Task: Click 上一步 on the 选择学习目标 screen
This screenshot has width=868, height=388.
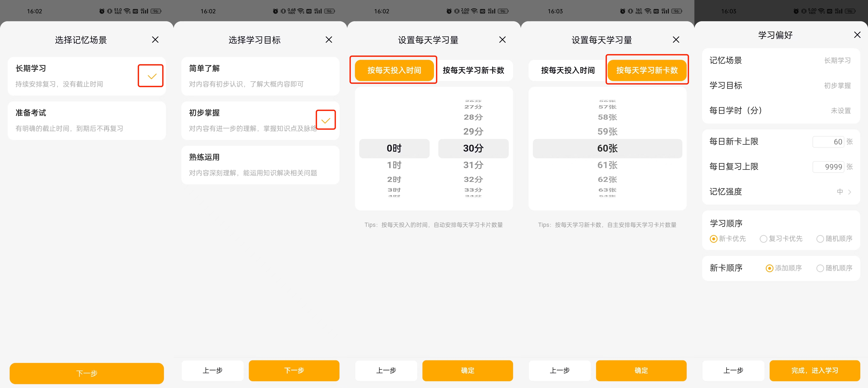Action: point(212,370)
